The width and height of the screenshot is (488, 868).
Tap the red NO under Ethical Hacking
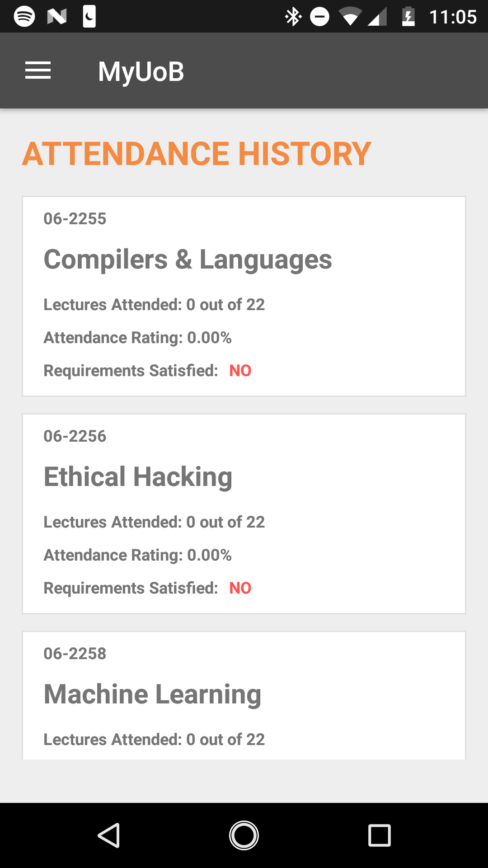pyautogui.click(x=240, y=588)
